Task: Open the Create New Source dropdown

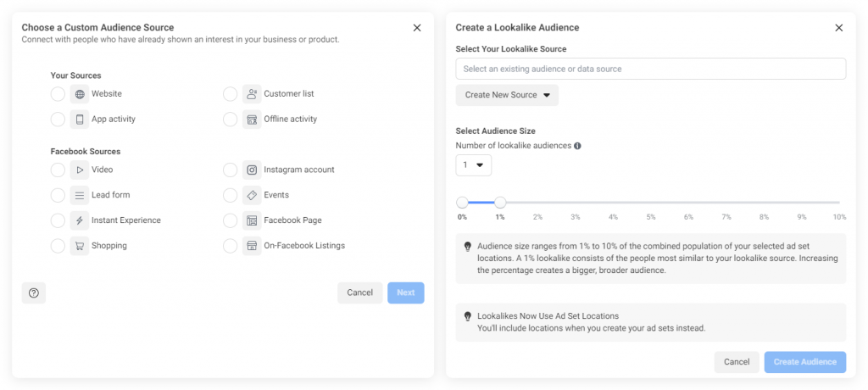Action: [x=507, y=95]
